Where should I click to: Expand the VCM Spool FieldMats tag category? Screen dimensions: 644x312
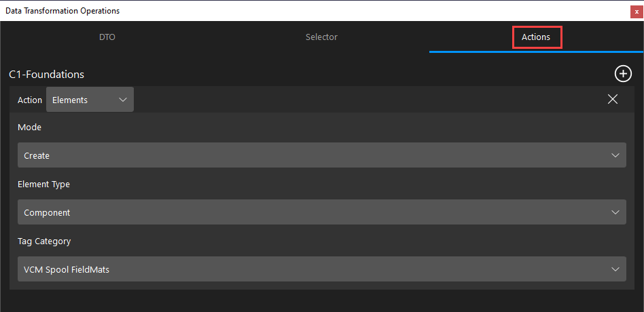(x=321, y=269)
